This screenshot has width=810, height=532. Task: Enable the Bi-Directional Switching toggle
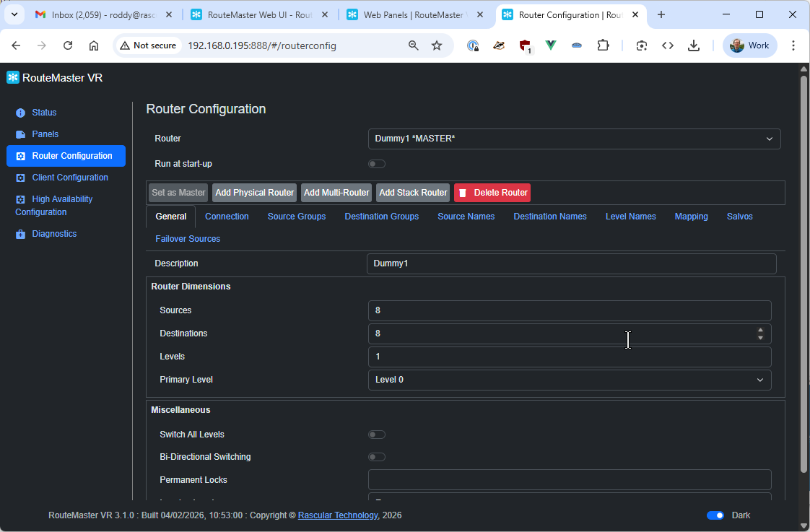tap(377, 457)
